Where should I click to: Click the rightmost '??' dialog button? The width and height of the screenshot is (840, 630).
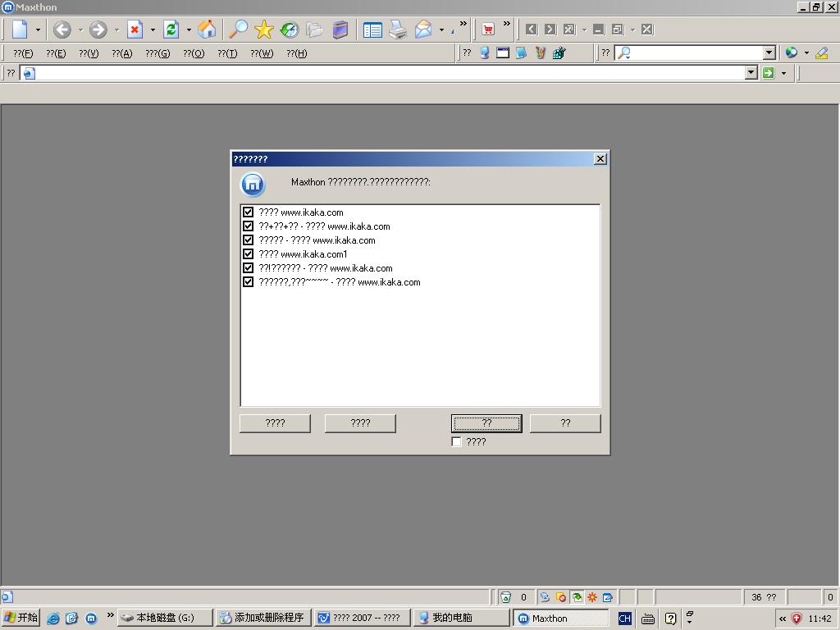(x=565, y=423)
